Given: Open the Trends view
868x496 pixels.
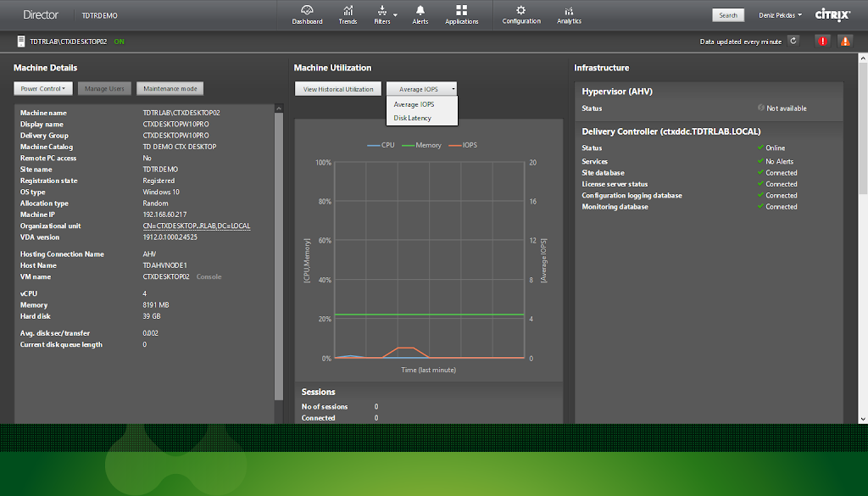Looking at the screenshot, I should pyautogui.click(x=348, y=15).
